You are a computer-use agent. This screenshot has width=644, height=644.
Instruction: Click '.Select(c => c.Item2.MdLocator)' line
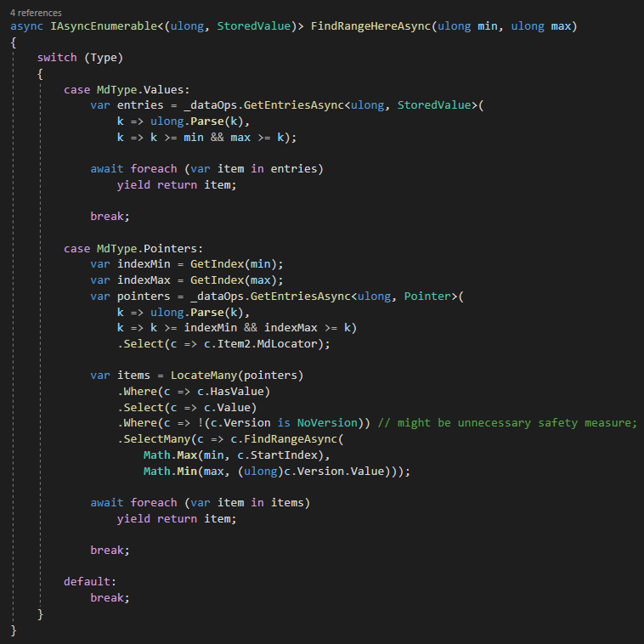[x=223, y=344]
